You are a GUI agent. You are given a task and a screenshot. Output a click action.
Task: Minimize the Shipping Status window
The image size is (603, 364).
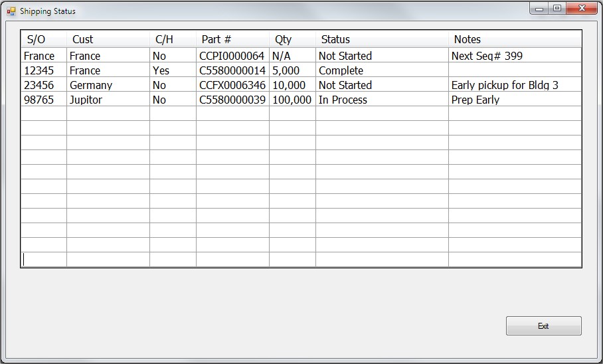coord(539,9)
